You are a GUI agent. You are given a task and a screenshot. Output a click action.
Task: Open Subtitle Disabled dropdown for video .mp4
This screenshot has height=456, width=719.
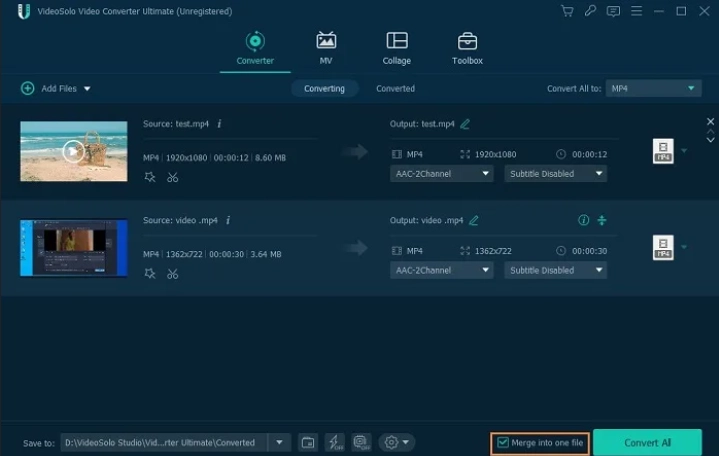(556, 270)
